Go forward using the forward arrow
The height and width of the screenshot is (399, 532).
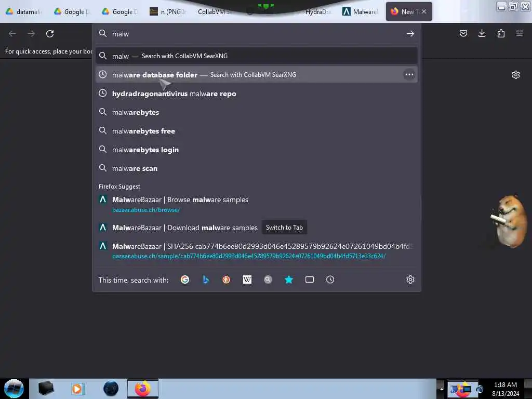click(31, 34)
